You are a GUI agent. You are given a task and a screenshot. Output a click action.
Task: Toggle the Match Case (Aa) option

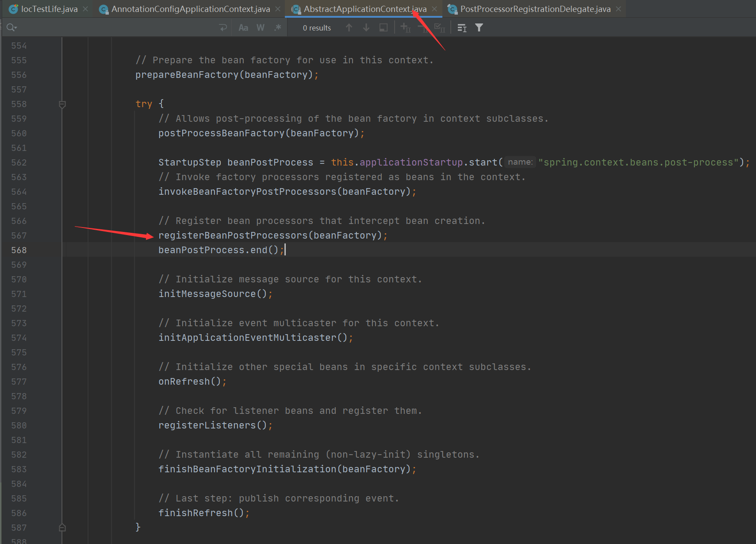pos(243,27)
